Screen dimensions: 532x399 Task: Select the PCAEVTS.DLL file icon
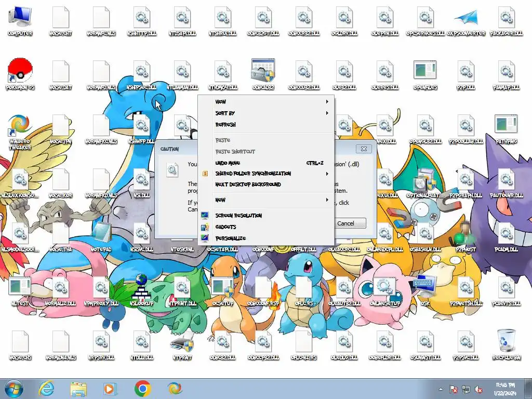pos(506,291)
